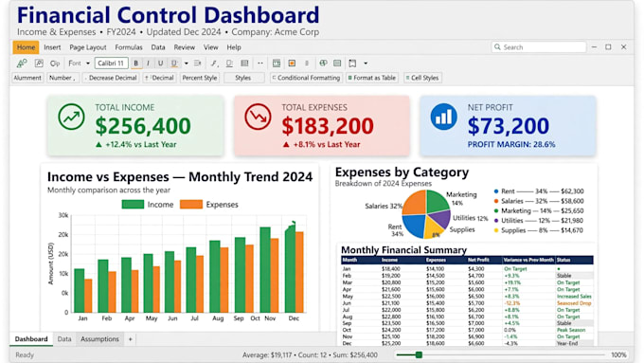The height and width of the screenshot is (363, 644).
Task: Toggle the colored-underline U button
Action: [174, 63]
